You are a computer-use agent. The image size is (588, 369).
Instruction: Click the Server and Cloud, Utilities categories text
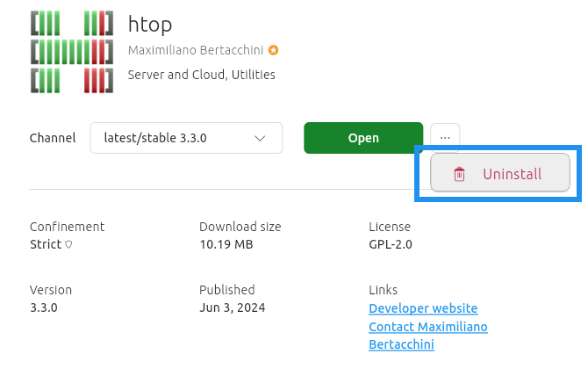(201, 75)
